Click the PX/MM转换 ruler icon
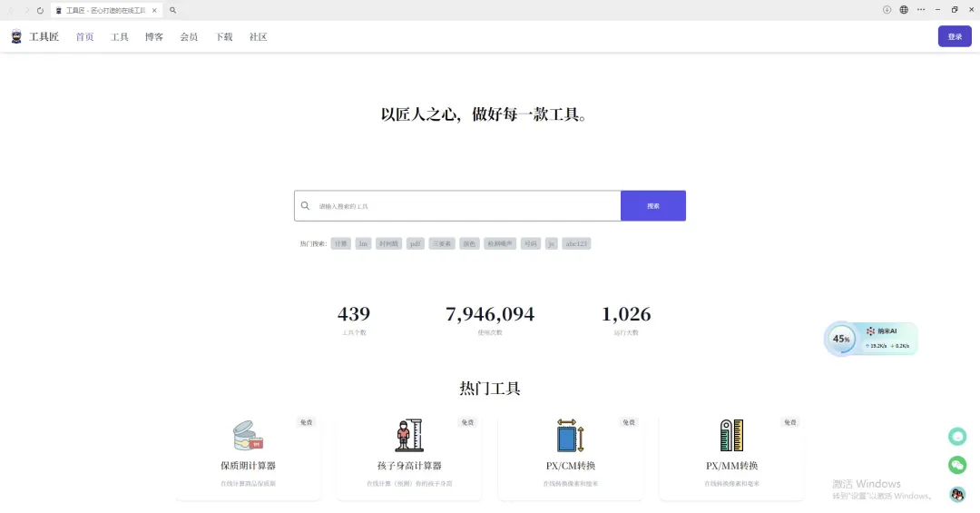 (x=731, y=436)
